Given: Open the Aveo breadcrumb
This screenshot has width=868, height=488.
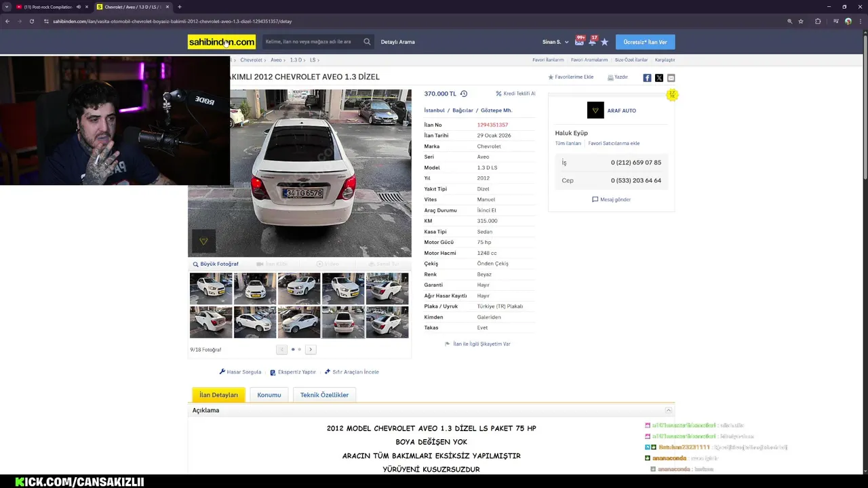Looking at the screenshot, I should click(x=276, y=60).
